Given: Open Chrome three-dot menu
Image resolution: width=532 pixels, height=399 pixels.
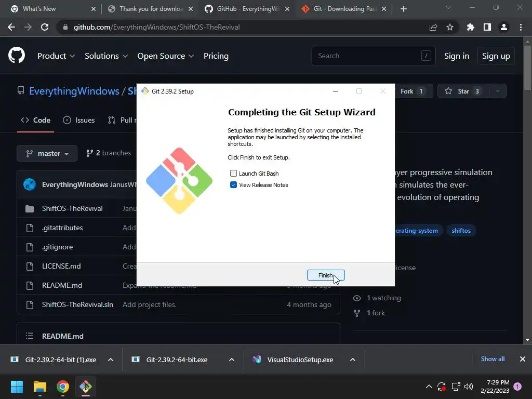Looking at the screenshot, I should coord(521,27).
